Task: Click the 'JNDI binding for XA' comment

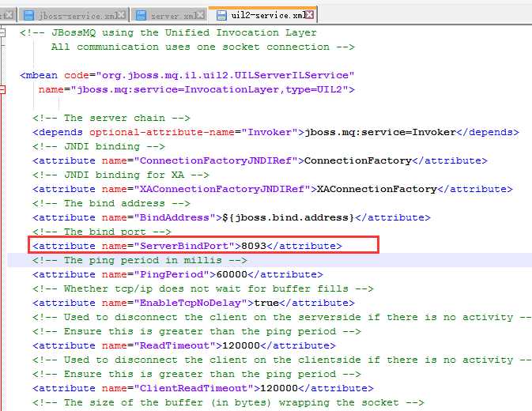Action: pyautogui.click(x=121, y=175)
